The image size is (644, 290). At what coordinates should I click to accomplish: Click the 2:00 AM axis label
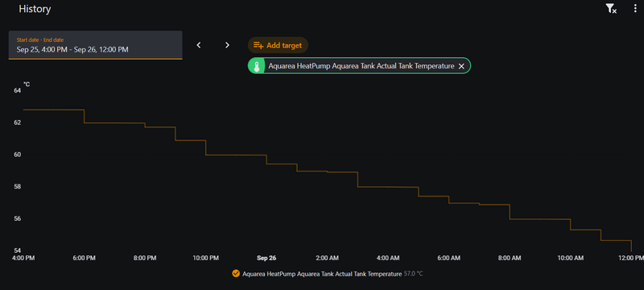click(328, 259)
